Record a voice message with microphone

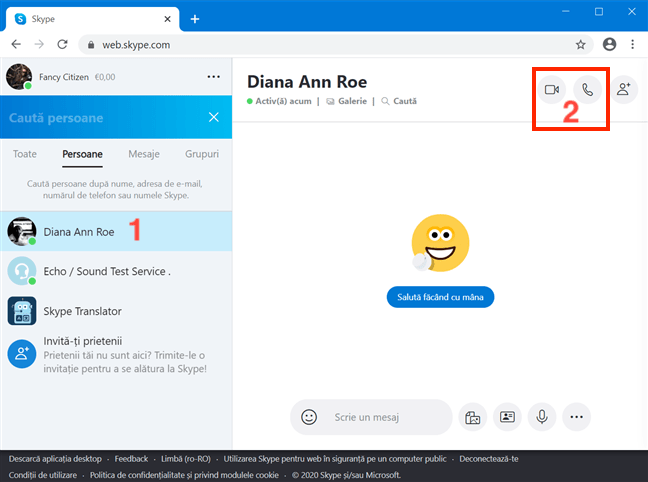tap(542, 417)
